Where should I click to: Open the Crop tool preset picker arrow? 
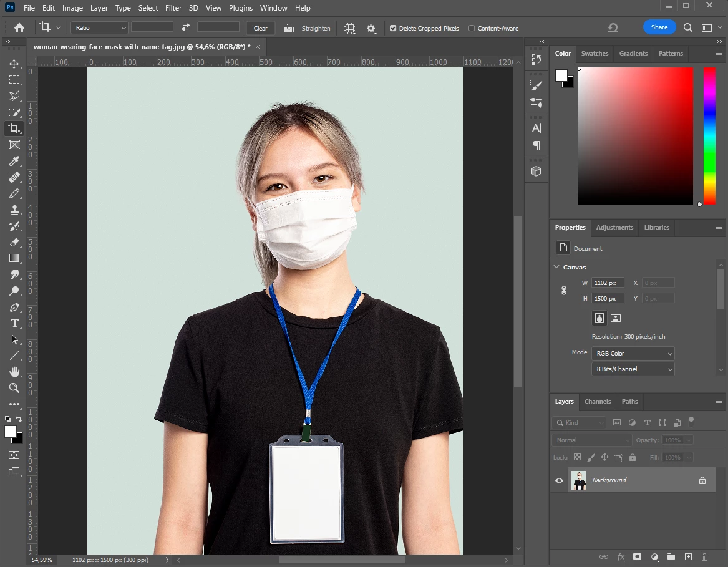pyautogui.click(x=58, y=28)
